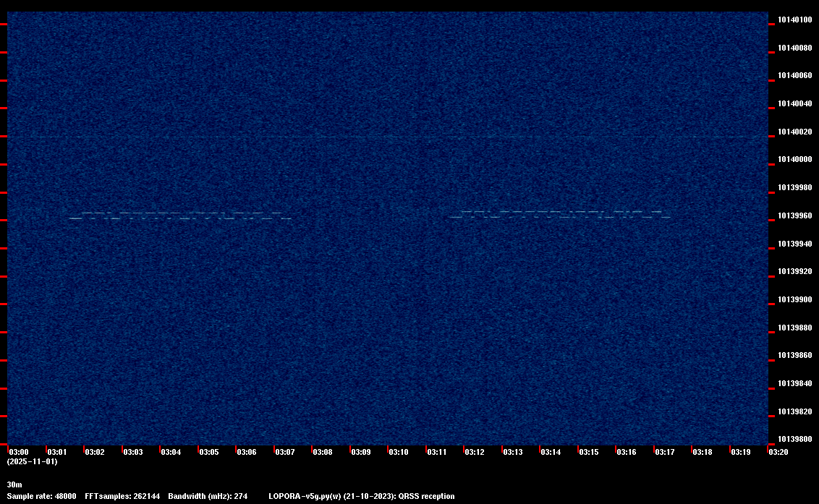This screenshot has width=819, height=504.
Task: Click the 03:14 time label
Action: 551,452
